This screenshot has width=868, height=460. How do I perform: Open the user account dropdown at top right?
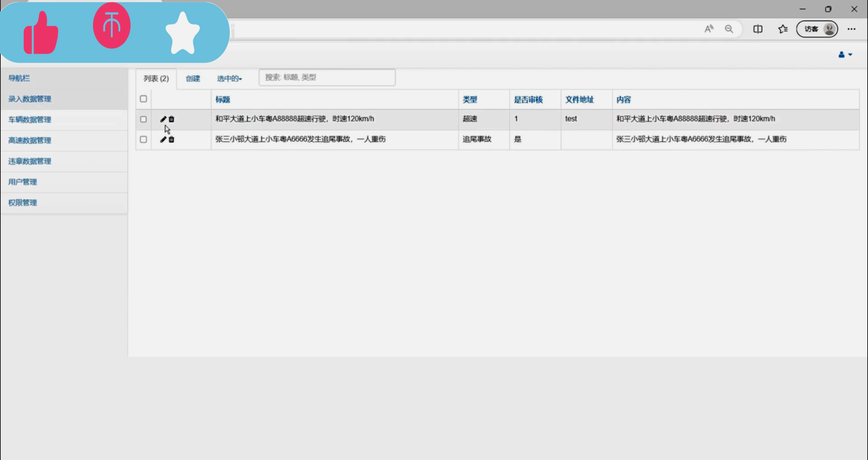[x=845, y=55]
